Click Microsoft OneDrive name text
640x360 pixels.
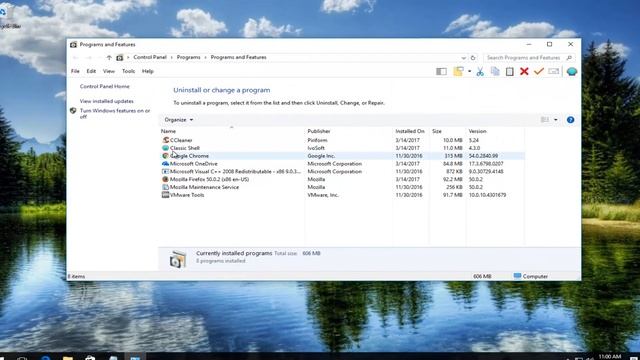[193, 163]
